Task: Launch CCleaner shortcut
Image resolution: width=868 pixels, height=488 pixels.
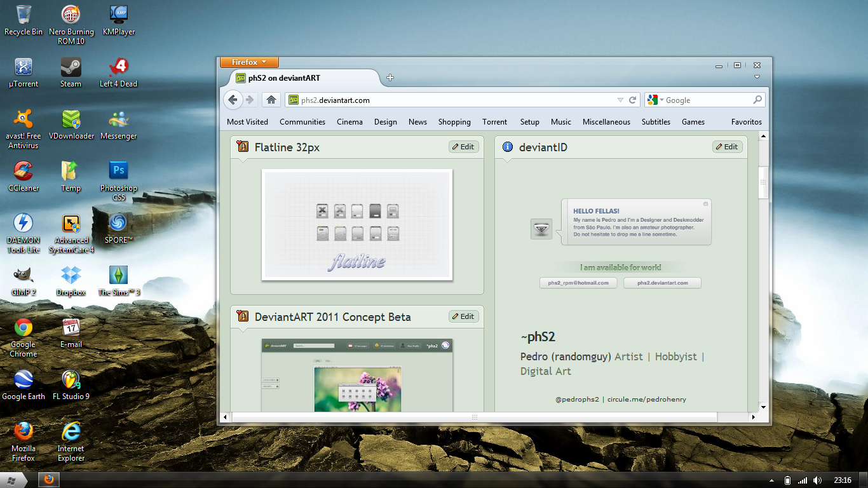Action: (24, 177)
